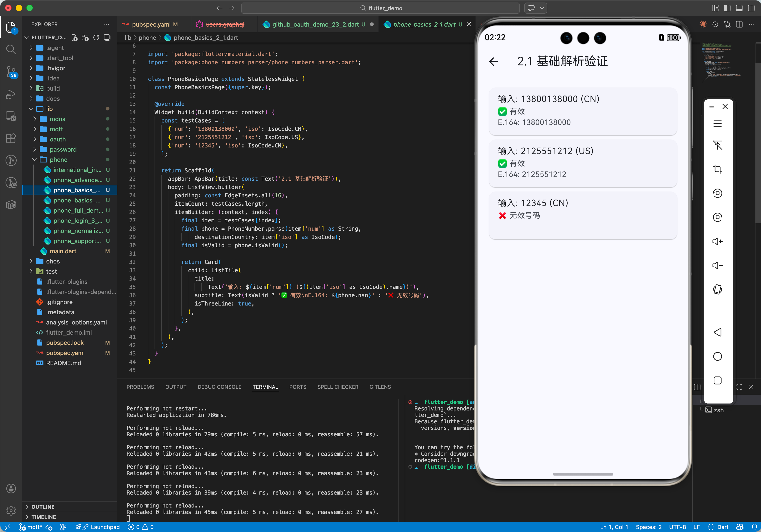Collapse the phone folder
The width and height of the screenshot is (761, 532).
point(58,159)
